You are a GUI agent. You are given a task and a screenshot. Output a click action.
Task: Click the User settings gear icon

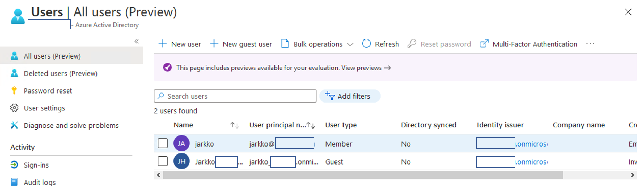[x=14, y=108]
